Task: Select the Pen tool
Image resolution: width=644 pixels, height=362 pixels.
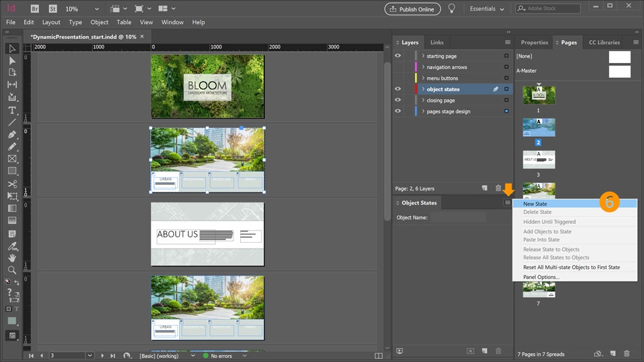Action: (12, 134)
